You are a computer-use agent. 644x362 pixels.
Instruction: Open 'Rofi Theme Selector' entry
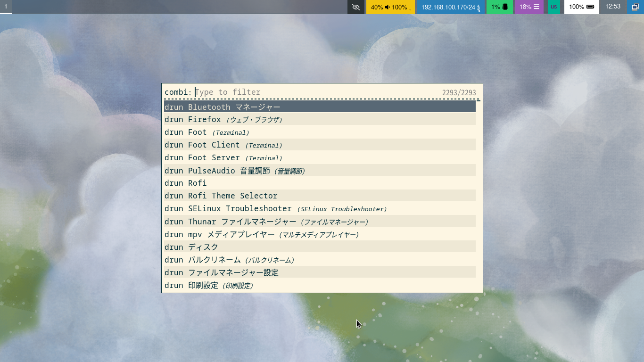click(320, 196)
